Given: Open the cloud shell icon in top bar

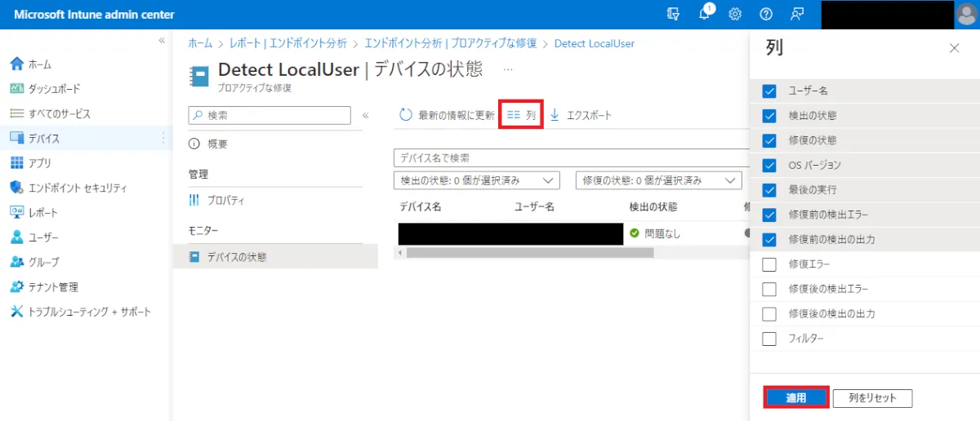Looking at the screenshot, I should pyautogui.click(x=673, y=14).
